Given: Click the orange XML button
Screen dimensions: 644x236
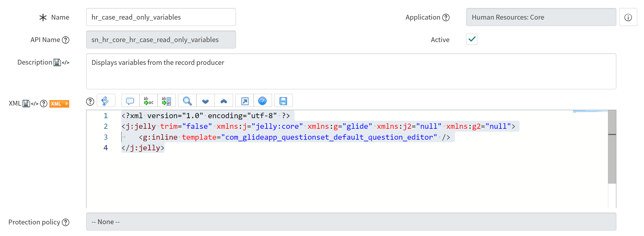Looking at the screenshot, I should [x=59, y=104].
